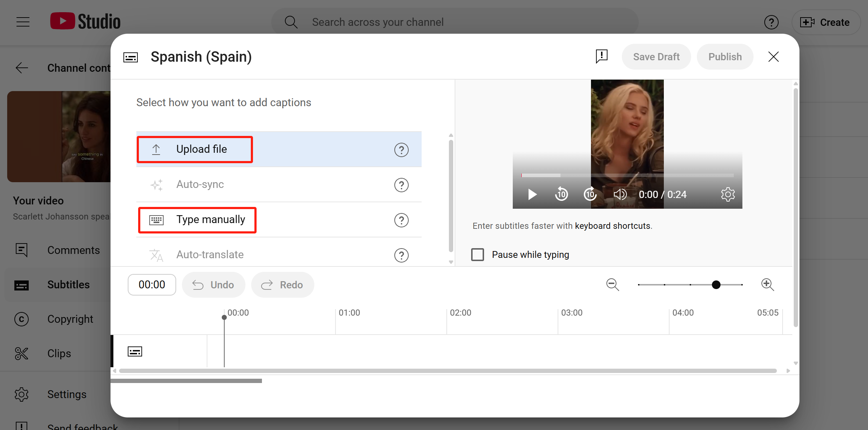This screenshot has width=868, height=430.
Task: Open help for Auto-sync
Action: click(x=402, y=185)
